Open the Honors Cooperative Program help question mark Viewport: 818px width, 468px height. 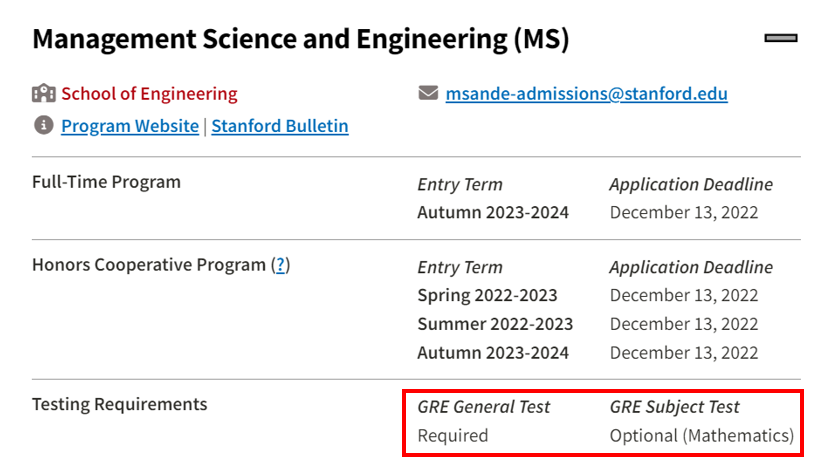(281, 265)
